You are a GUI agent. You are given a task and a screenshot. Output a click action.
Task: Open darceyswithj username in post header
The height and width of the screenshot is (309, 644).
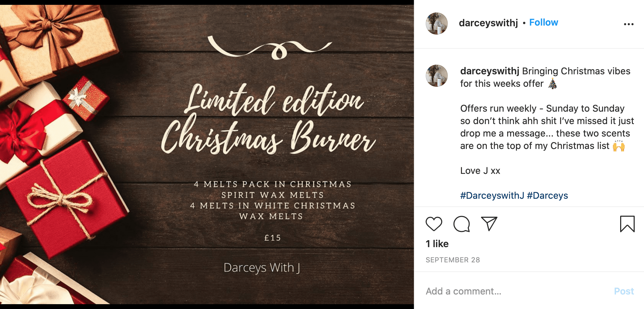(x=488, y=23)
